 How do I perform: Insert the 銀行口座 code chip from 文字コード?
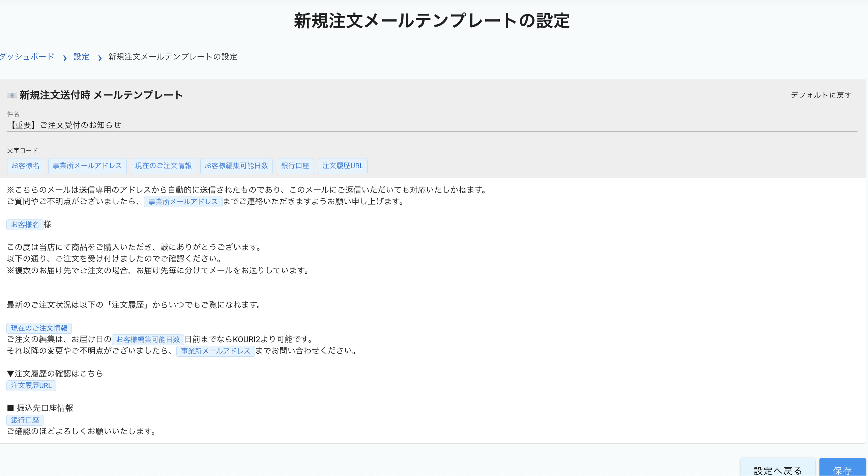tap(295, 166)
